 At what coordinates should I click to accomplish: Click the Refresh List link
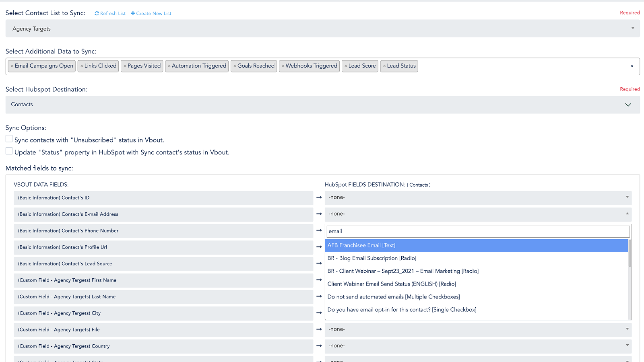110,13
